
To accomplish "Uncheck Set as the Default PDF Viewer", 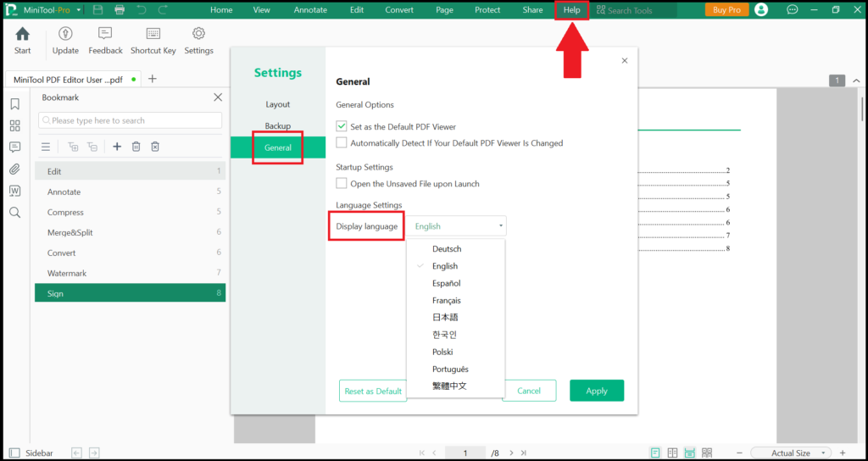I will [x=342, y=126].
